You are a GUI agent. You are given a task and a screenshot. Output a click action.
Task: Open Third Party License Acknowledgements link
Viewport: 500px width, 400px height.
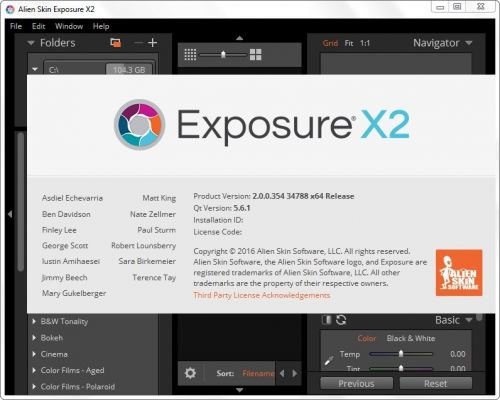click(x=262, y=295)
